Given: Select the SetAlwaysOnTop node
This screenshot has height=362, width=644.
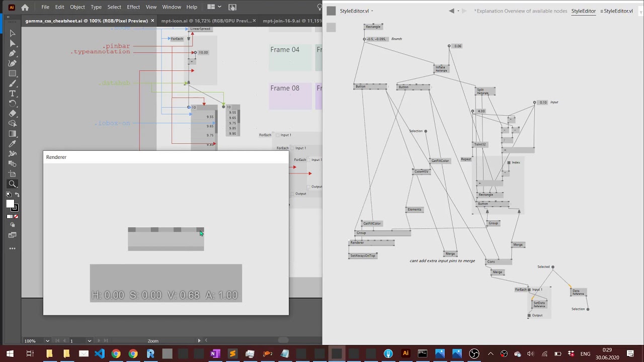Looking at the screenshot, I should (363, 256).
